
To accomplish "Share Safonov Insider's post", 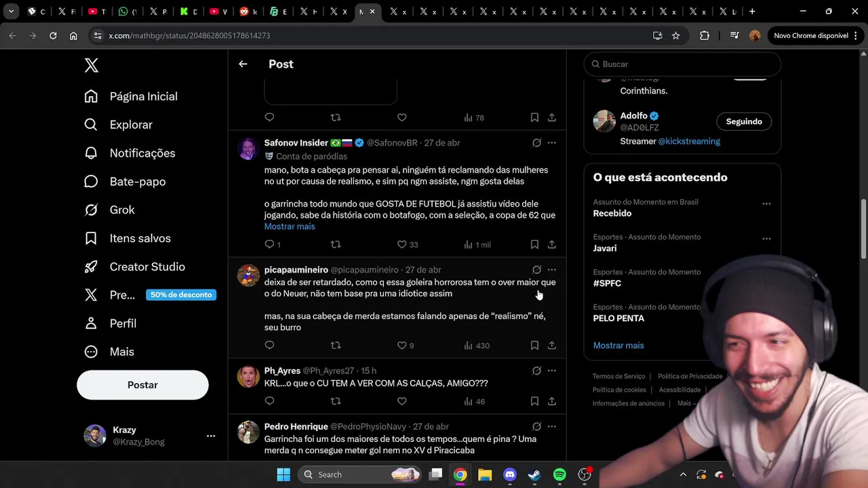I will [552, 245].
